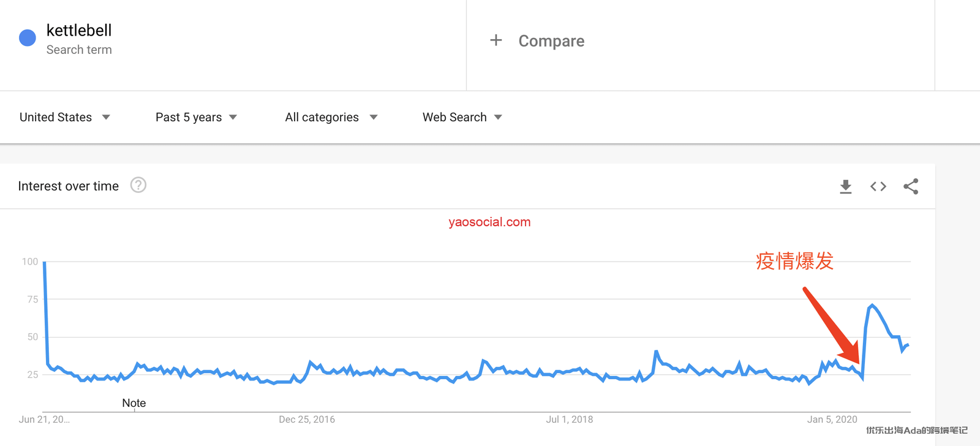Click the blue kettlebell color dot
Image resolution: width=980 pixels, height=446 pixels.
click(28, 38)
